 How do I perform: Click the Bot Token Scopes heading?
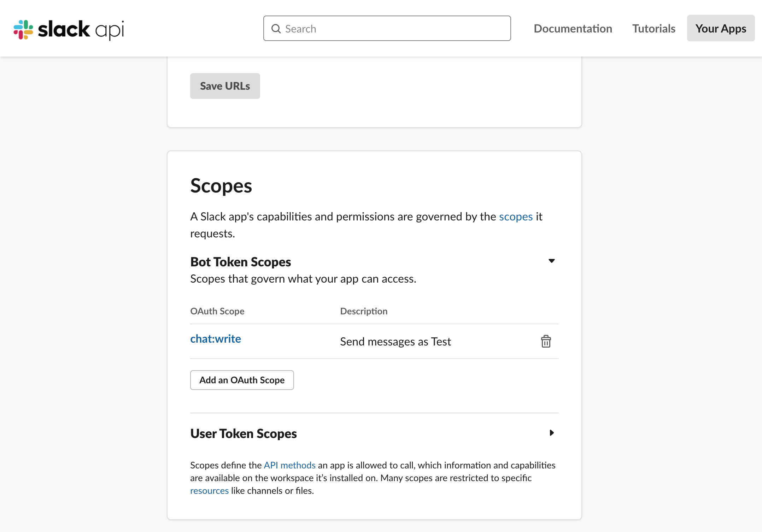coord(240,262)
